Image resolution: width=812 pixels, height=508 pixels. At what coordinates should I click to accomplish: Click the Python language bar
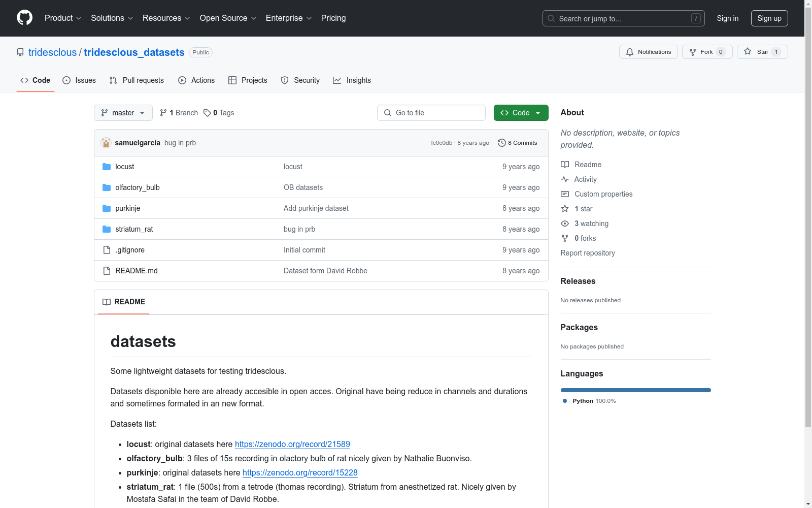click(x=636, y=390)
